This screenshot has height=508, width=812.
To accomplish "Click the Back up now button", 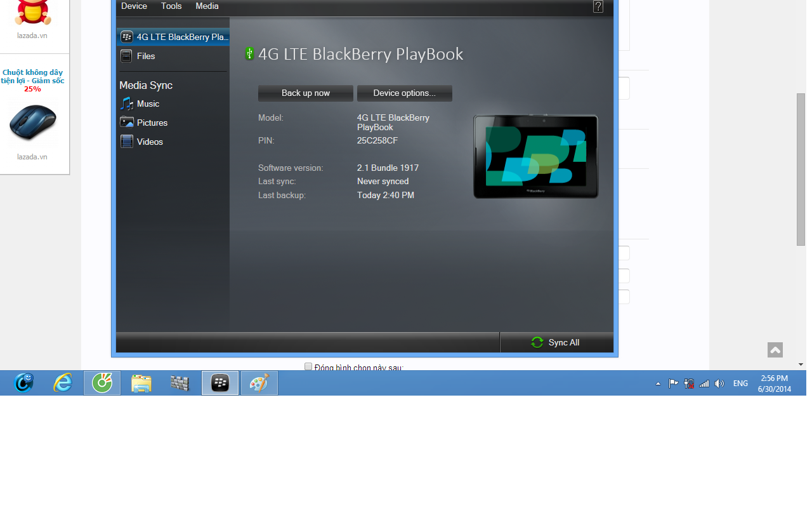I will (306, 93).
